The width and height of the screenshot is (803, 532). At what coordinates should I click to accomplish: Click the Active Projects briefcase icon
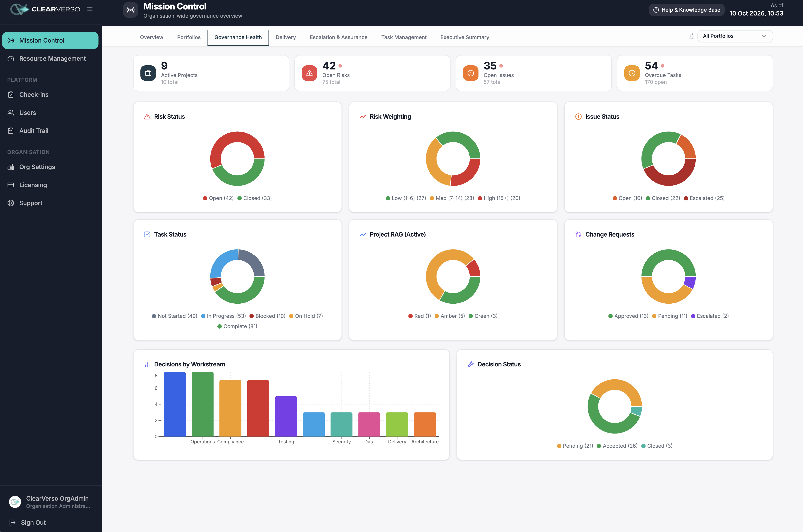pos(148,73)
